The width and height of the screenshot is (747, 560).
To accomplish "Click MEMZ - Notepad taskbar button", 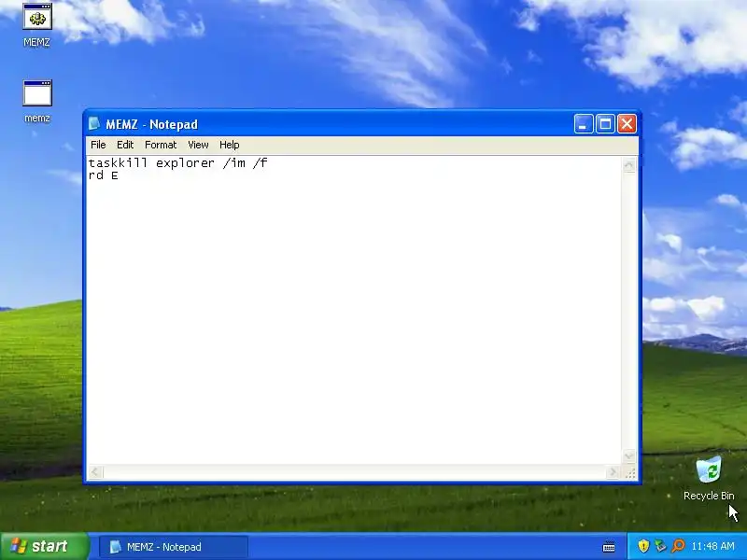I will [174, 547].
